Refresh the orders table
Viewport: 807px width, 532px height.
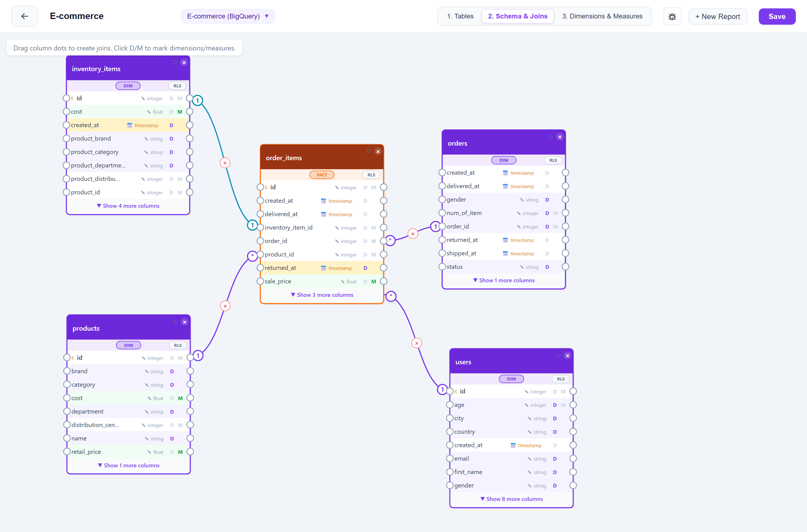click(551, 137)
